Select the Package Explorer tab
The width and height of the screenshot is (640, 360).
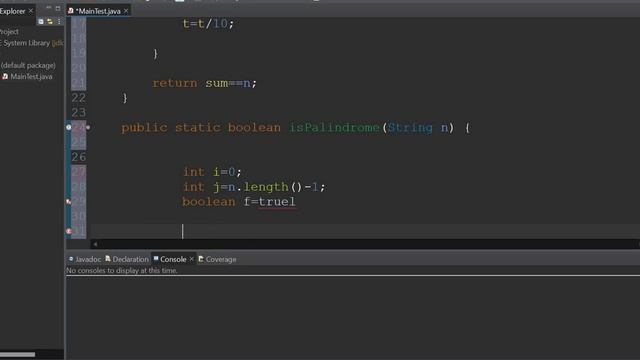pos(13,11)
